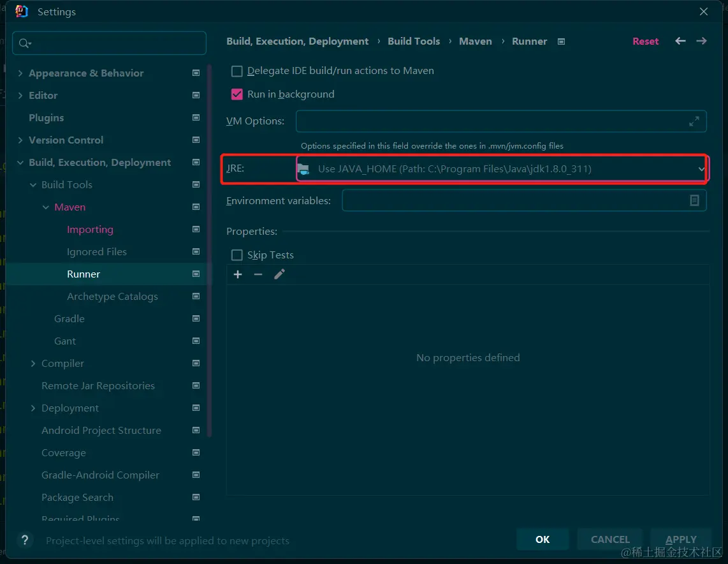728x564 pixels.
Task: Click the search magnifier icon
Action: (24, 43)
